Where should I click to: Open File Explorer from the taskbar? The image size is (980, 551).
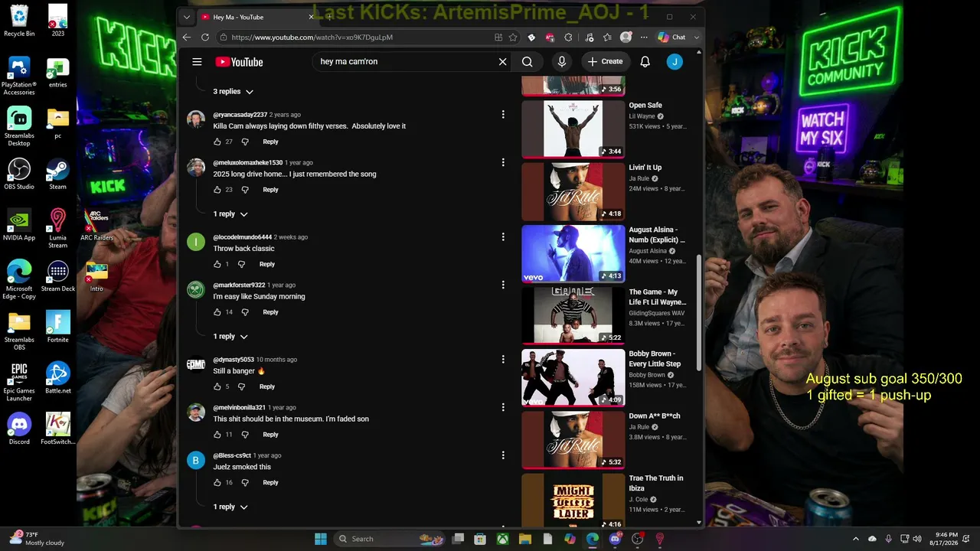[525, 539]
